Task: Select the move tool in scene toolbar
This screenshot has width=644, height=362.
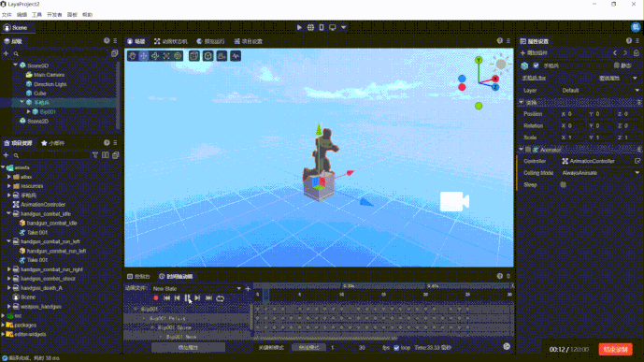Action: (143, 56)
